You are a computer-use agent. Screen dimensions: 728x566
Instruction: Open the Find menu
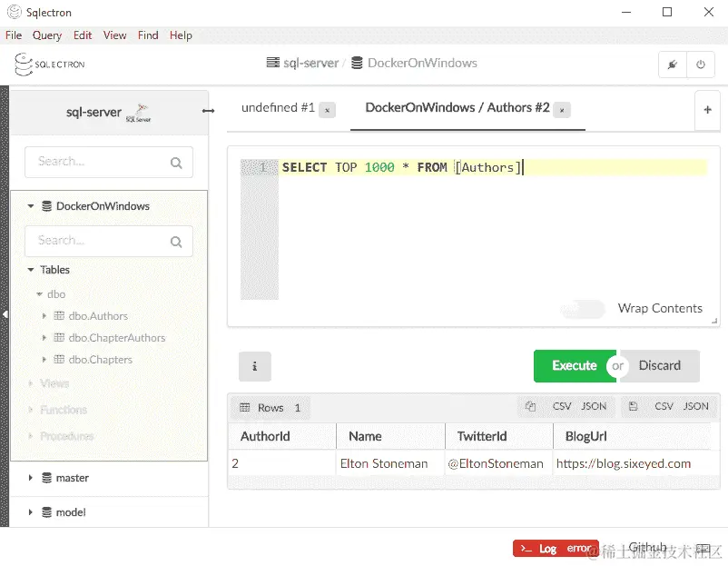pyautogui.click(x=148, y=35)
